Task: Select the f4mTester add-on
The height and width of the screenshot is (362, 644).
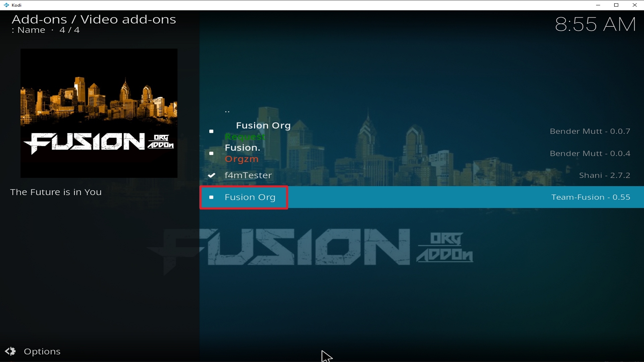Action: [422, 175]
